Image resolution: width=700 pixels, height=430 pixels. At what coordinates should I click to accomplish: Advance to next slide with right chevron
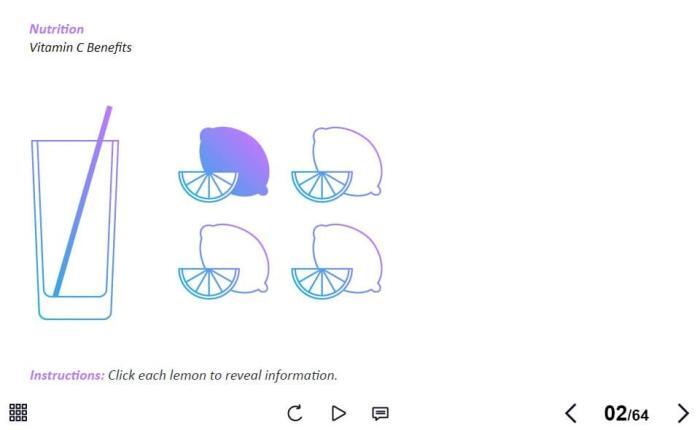click(x=683, y=413)
